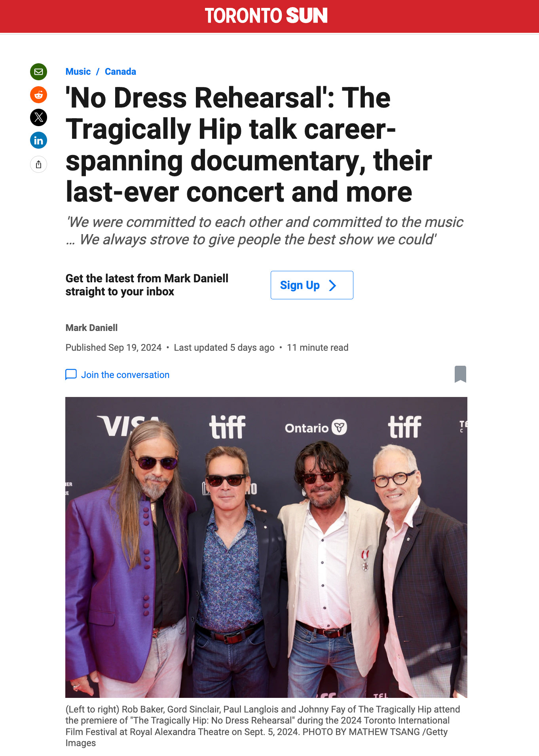Open the generic share options icon
Screen dimensions: 539x756
(x=38, y=164)
